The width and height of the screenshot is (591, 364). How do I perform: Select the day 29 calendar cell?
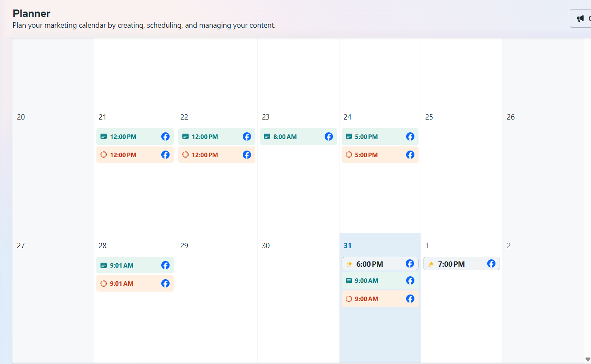[x=216, y=298]
